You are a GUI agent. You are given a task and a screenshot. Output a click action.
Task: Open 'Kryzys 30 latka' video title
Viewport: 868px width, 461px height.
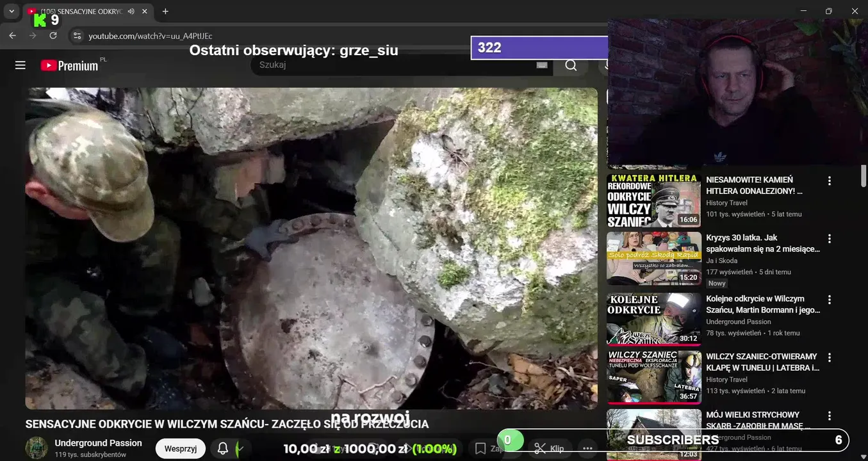(763, 243)
